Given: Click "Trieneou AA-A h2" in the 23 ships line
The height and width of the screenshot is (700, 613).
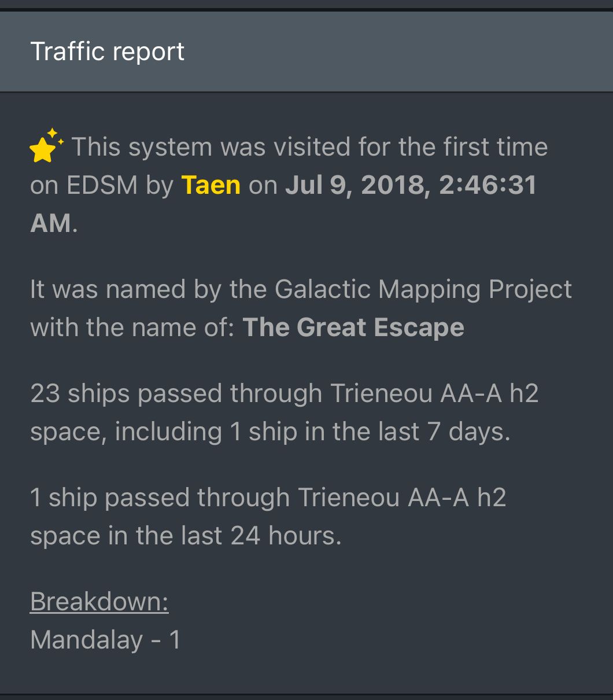Looking at the screenshot, I should click(434, 393).
